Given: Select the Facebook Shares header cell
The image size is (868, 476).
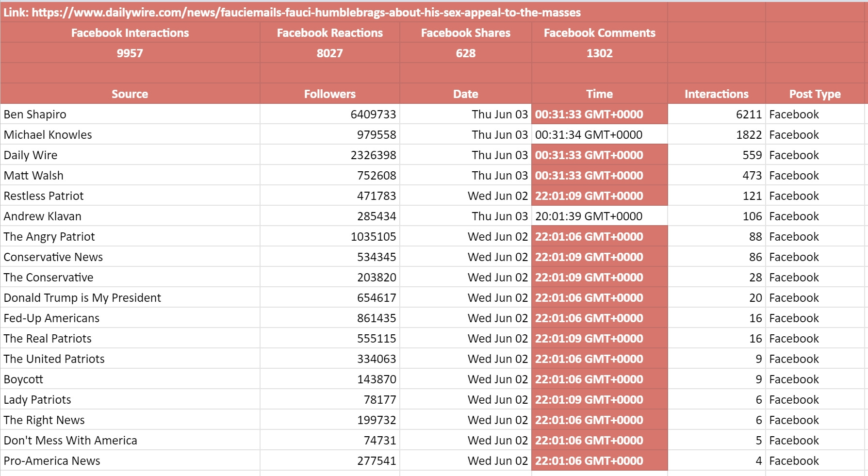Looking at the screenshot, I should 466,33.
